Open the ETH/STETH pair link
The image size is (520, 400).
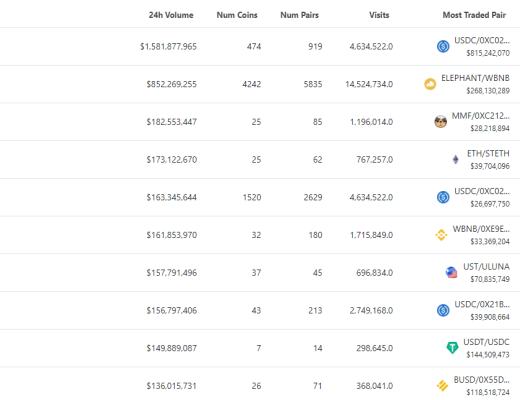click(x=488, y=153)
